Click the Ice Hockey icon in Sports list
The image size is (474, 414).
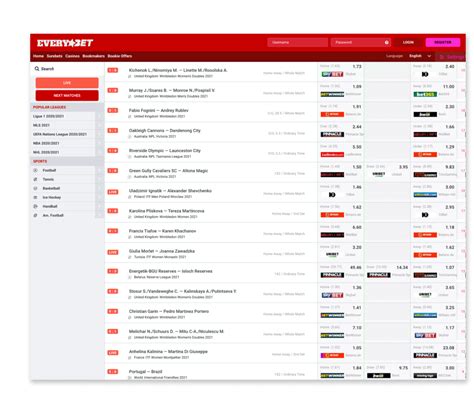point(35,197)
